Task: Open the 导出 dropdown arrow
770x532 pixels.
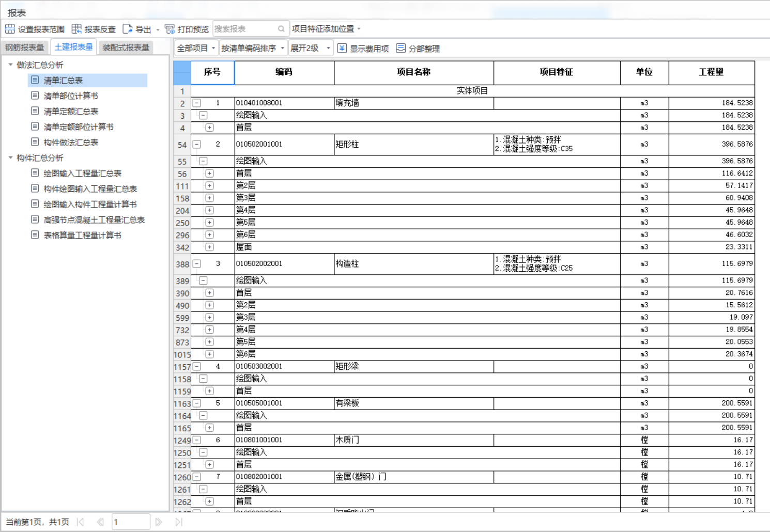Action: tap(158, 29)
